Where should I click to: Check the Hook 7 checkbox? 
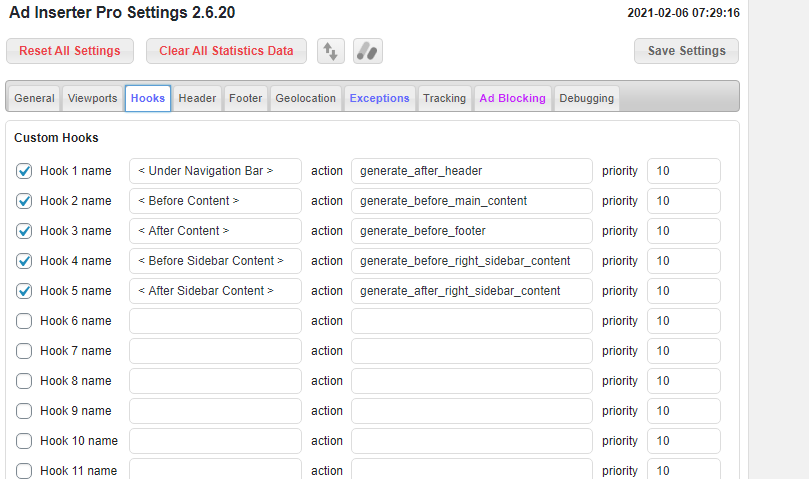coord(24,351)
